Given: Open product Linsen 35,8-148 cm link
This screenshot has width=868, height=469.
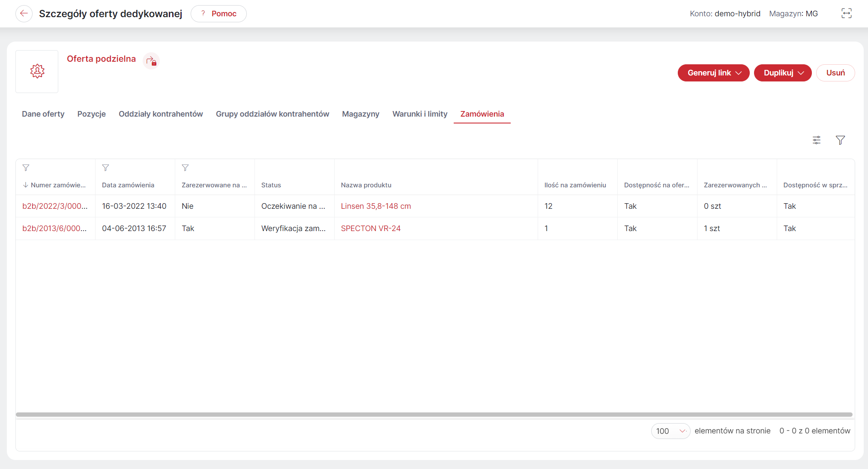Looking at the screenshot, I should pyautogui.click(x=376, y=206).
